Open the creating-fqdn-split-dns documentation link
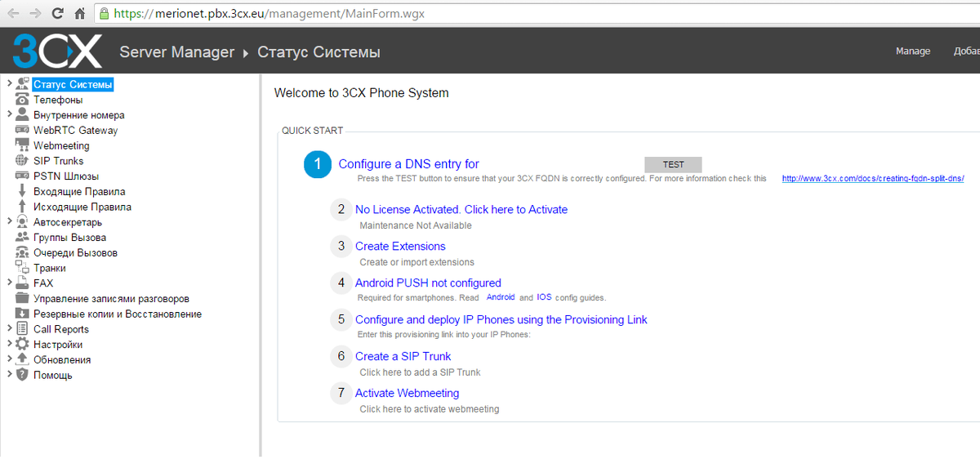Screen dimensions: 980x459 click(873, 178)
